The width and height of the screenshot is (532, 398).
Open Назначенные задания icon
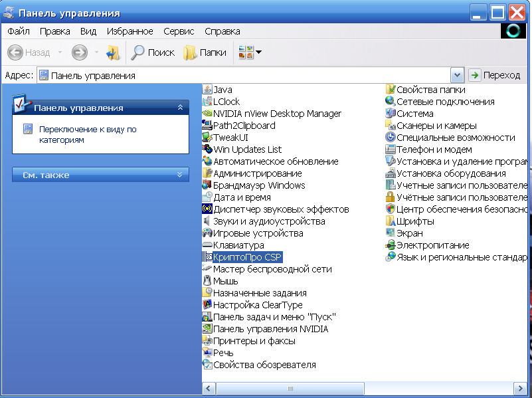tap(207, 293)
